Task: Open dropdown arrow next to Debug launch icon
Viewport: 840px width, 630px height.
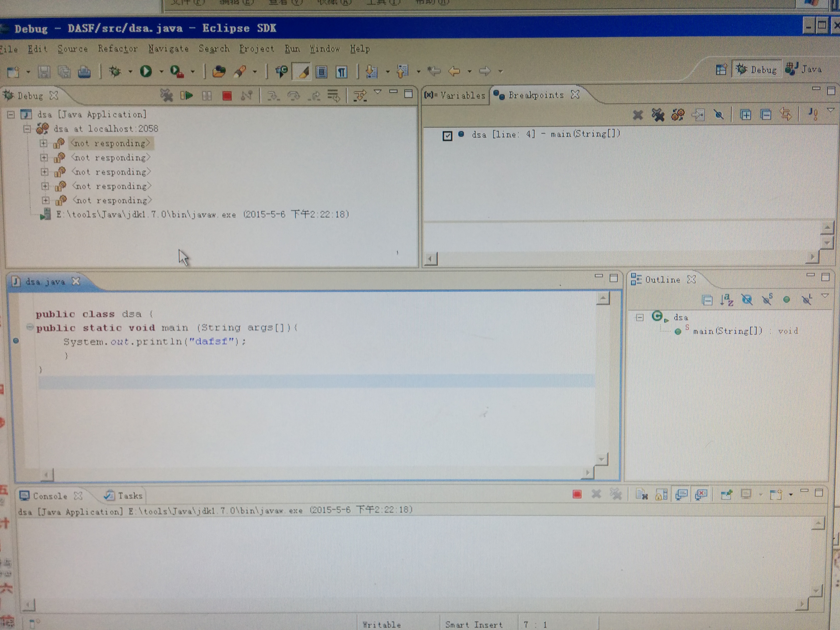Action: tap(130, 71)
